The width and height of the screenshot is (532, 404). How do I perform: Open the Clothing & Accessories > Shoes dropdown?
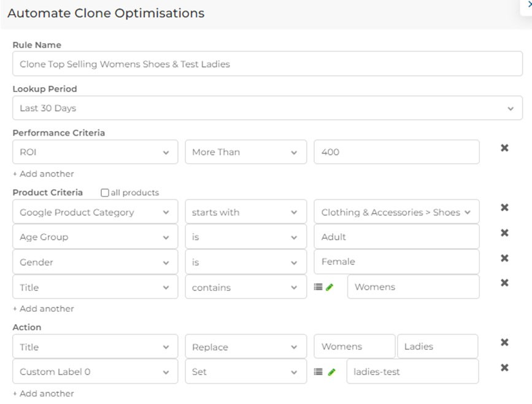tap(396, 212)
